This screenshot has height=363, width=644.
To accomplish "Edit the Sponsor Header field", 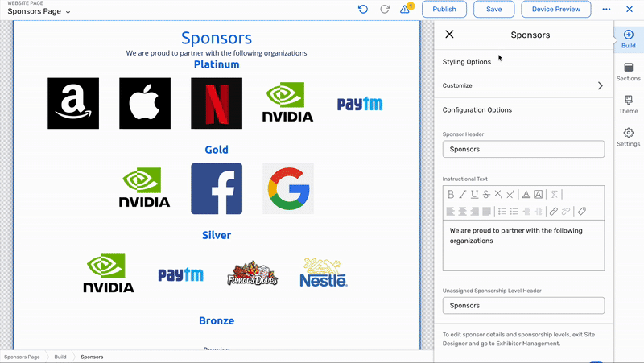I will coord(523,149).
